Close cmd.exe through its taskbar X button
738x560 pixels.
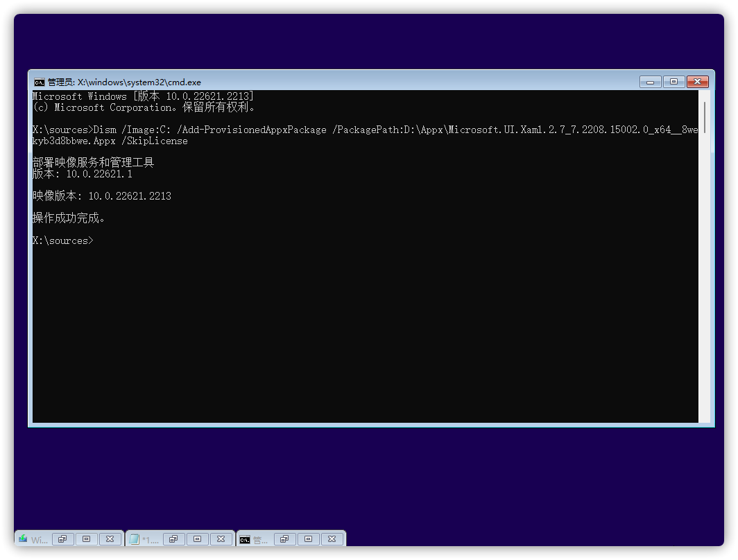click(x=332, y=539)
